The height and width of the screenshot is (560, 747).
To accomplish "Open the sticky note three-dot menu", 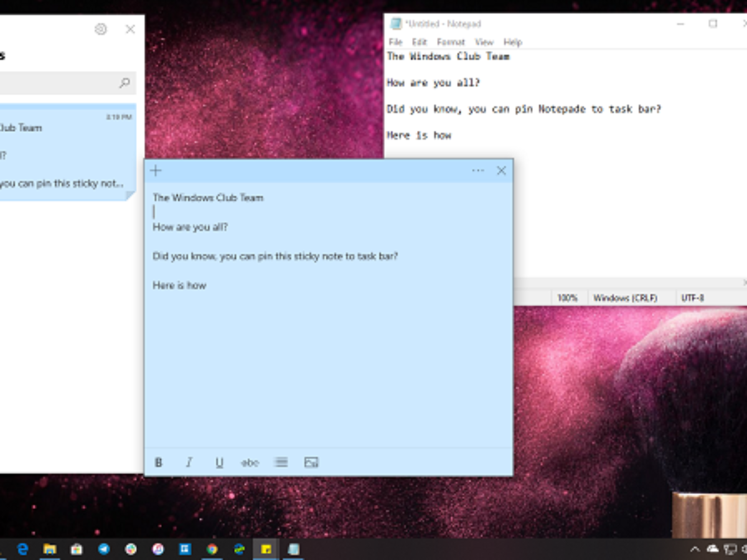I will pos(477,170).
